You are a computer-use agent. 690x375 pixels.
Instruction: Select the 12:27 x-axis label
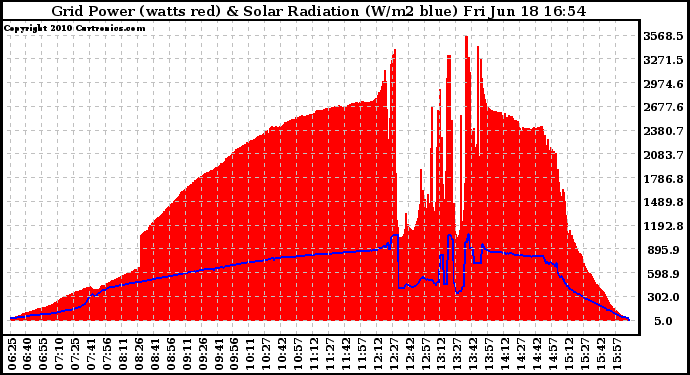(394, 353)
